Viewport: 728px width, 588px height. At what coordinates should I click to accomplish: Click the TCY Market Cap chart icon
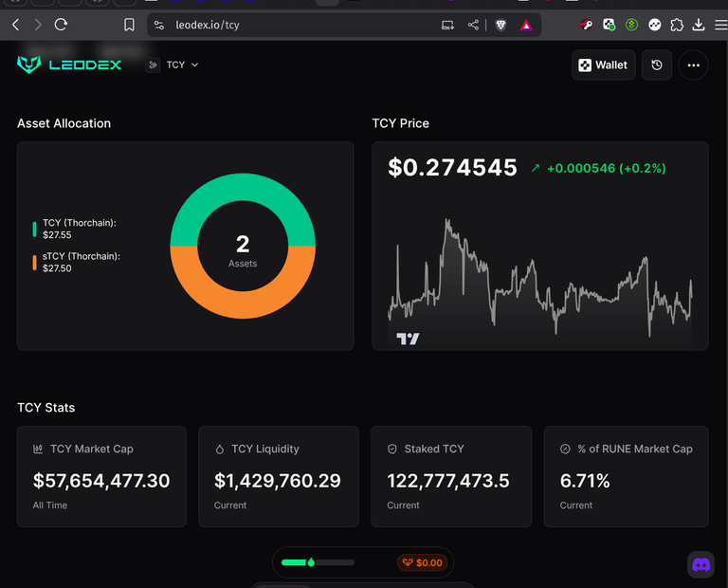tap(38, 449)
